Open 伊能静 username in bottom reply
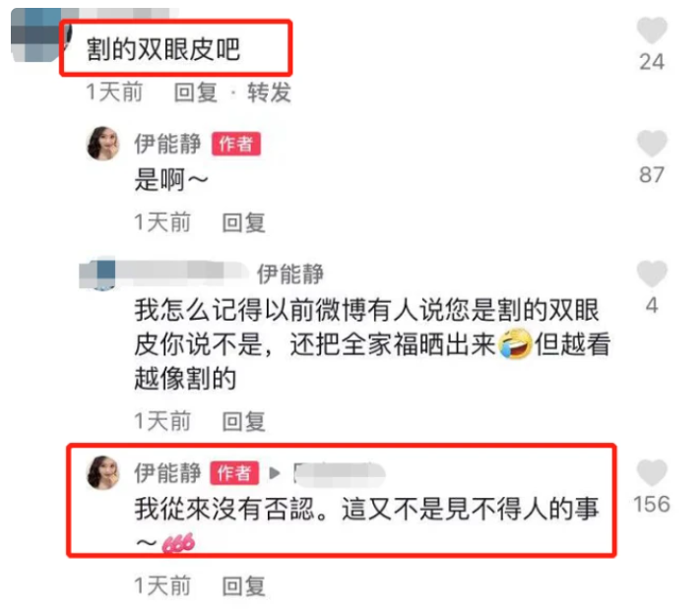Image resolution: width=700 pixels, height=610 pixels. tap(167, 473)
